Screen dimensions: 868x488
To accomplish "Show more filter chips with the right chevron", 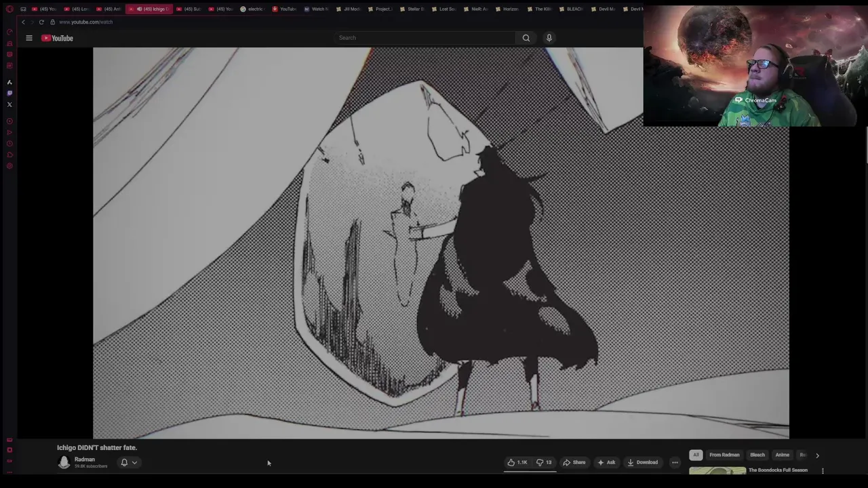I will [817, 455].
